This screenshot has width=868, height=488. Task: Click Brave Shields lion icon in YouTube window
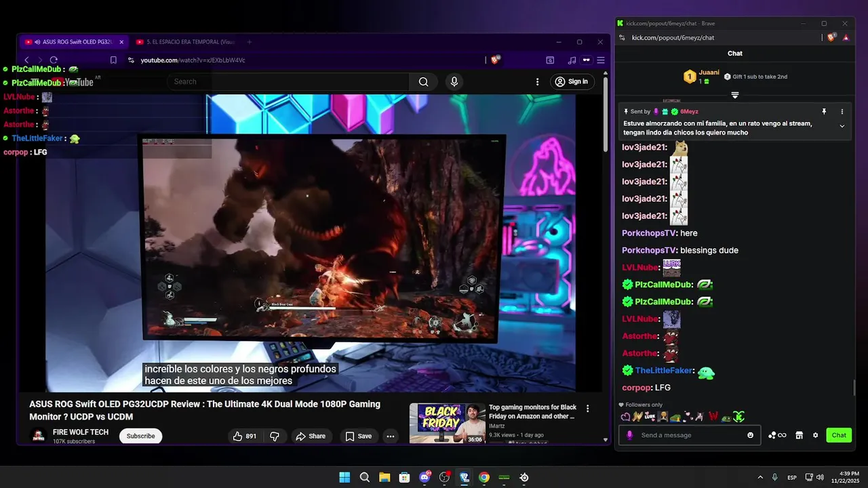[496, 60]
